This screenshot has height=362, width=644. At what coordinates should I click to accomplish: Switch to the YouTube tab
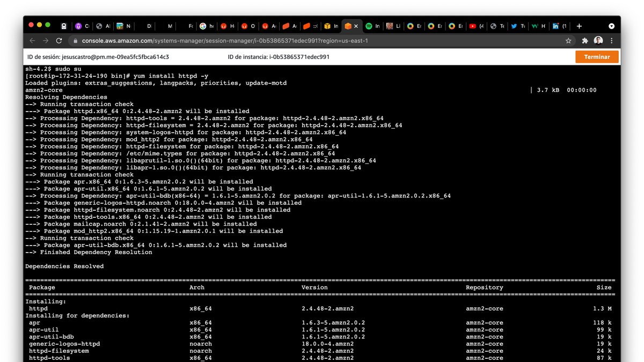(473, 26)
